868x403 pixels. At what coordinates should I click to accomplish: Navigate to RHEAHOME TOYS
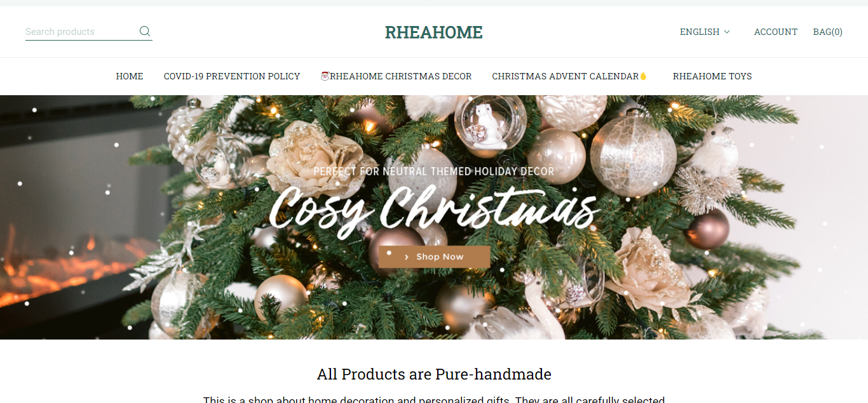[712, 76]
